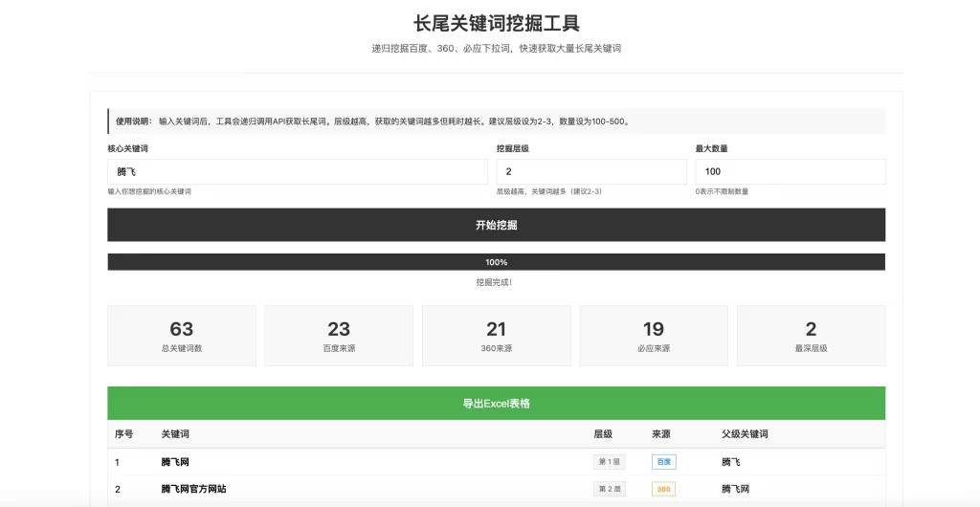Click the 使用说明 instruction text

[372, 121]
